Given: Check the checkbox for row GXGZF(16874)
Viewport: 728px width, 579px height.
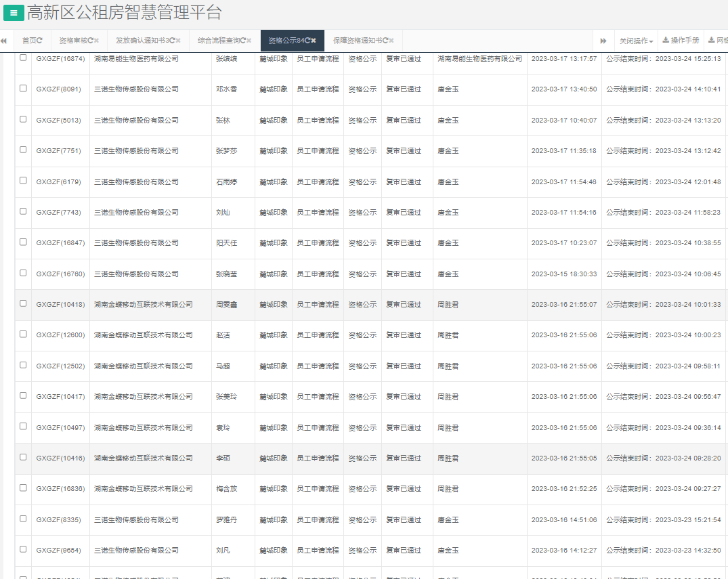Looking at the screenshot, I should tap(22, 59).
